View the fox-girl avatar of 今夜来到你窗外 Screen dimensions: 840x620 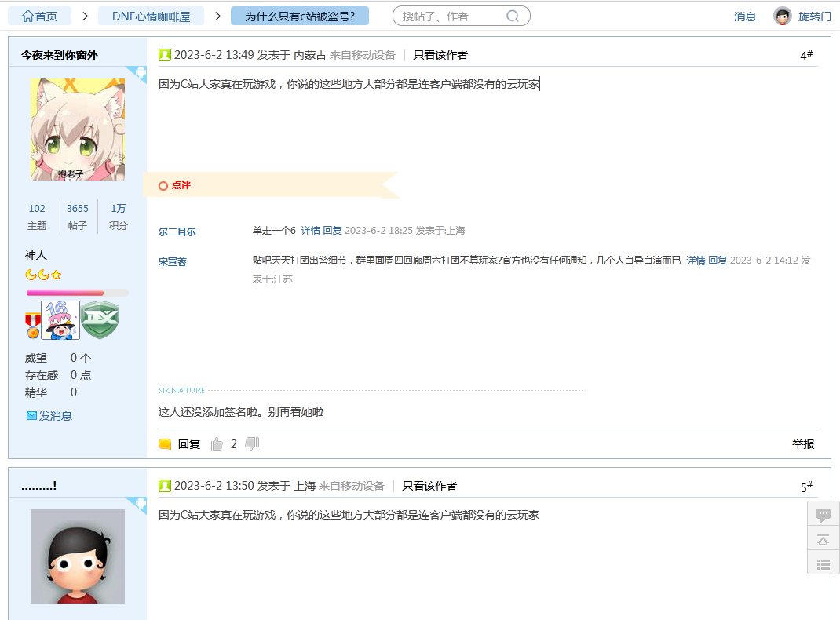[x=78, y=129]
